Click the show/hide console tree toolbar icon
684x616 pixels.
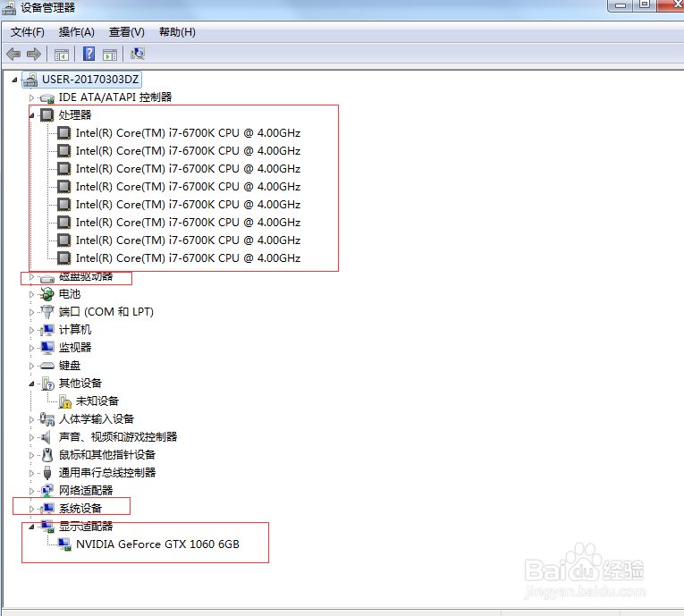click(x=62, y=55)
